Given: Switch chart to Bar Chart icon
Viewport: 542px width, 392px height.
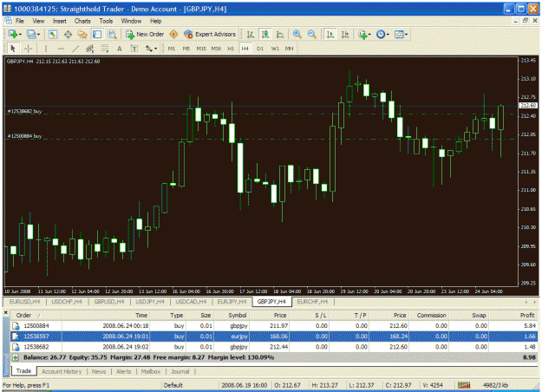Looking at the screenshot, I should 251,34.
